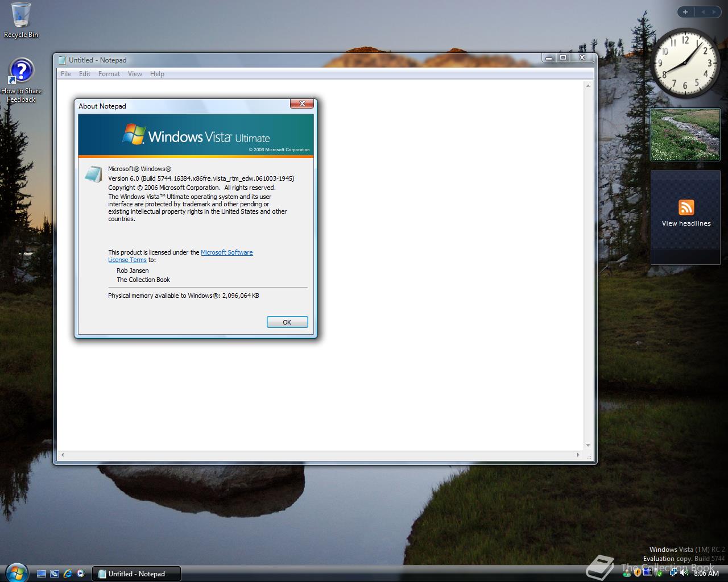Click the Windows Vista Ultimate banner
Image resolution: width=728 pixels, height=582 pixels.
pyautogui.click(x=196, y=135)
